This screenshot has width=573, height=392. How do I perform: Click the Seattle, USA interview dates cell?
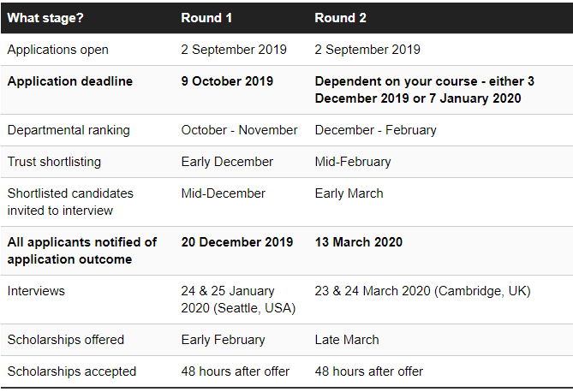coord(238,300)
